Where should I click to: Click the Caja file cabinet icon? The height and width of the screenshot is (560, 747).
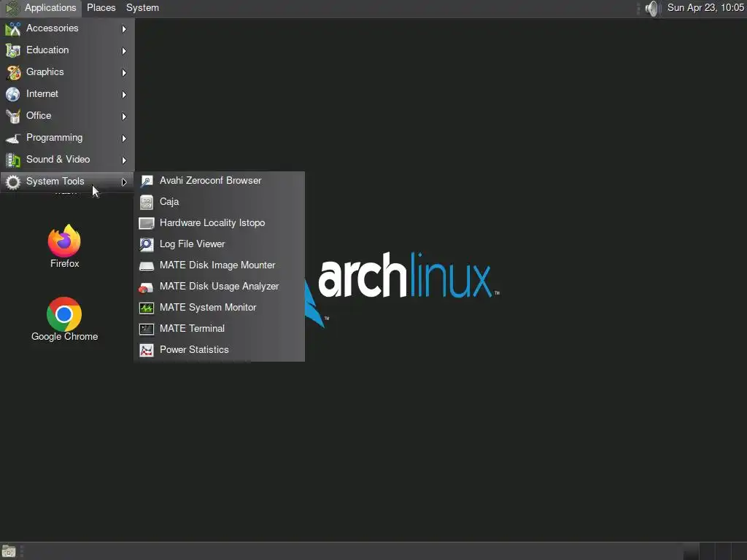(146, 202)
